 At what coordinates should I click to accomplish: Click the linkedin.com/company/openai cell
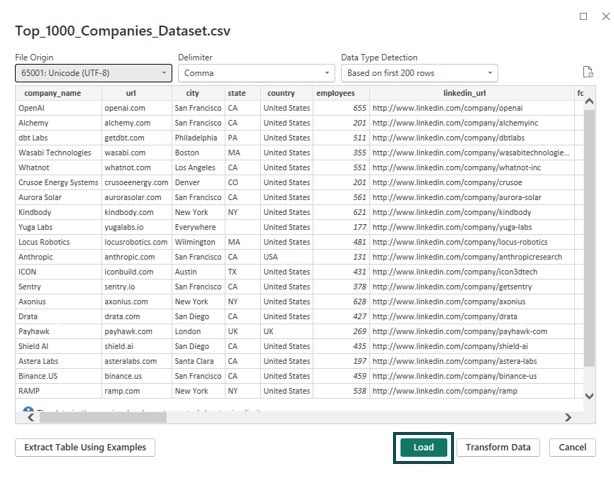(471, 108)
